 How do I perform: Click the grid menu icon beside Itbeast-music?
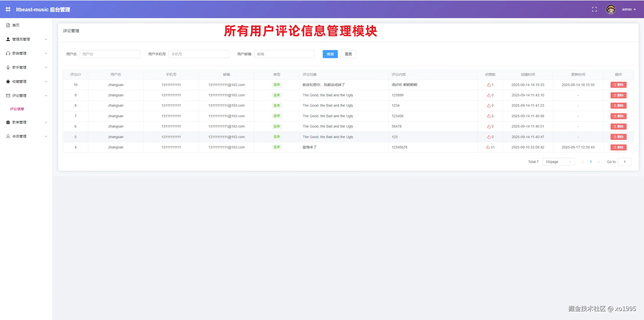pyautogui.click(x=8, y=9)
